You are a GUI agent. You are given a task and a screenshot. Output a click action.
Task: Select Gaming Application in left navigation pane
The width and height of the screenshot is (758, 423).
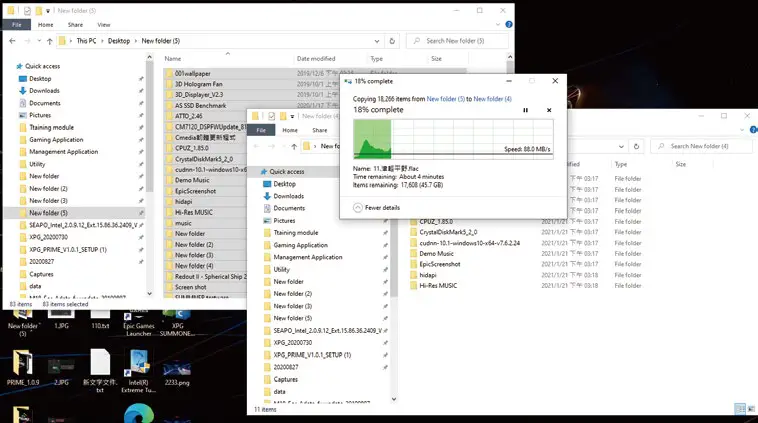56,140
